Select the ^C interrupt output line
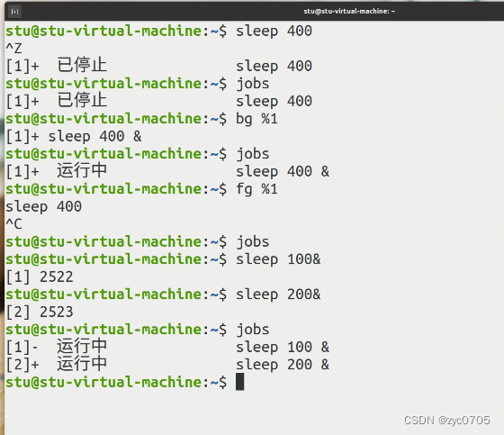 click(13, 224)
